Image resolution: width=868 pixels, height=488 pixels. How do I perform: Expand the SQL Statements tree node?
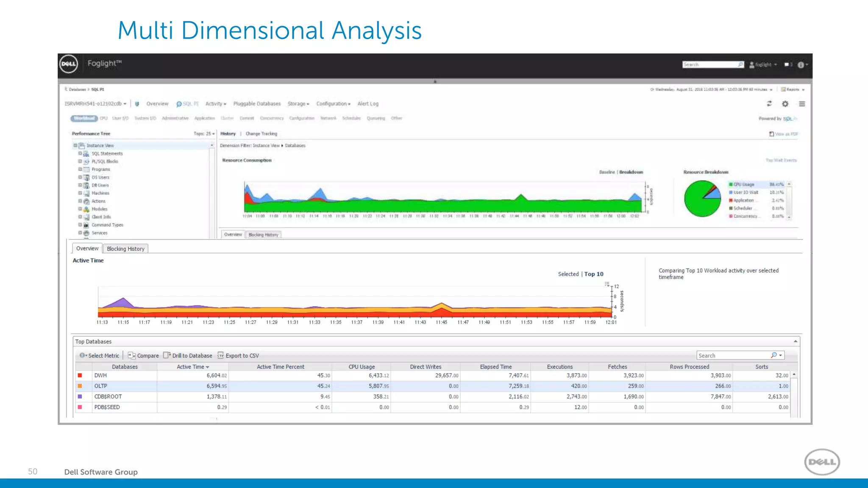click(x=80, y=153)
